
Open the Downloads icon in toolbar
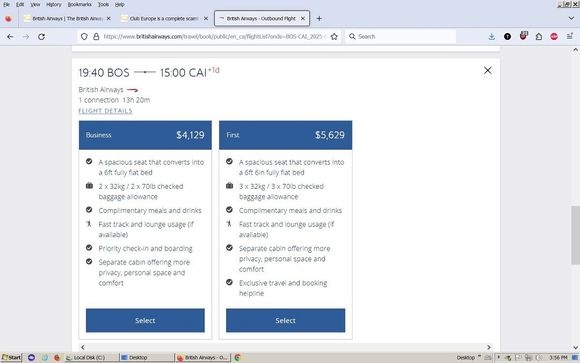click(x=492, y=37)
